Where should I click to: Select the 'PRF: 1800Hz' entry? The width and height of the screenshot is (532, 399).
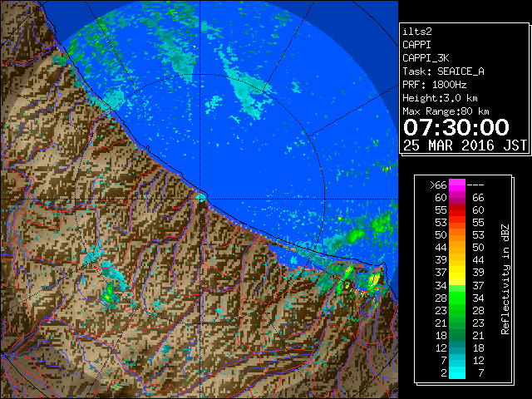point(434,85)
